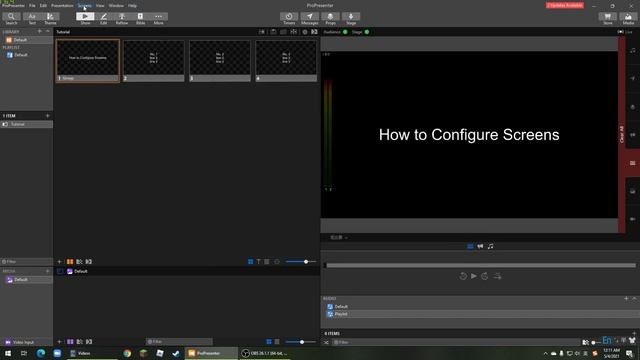The width and height of the screenshot is (640, 360).
Task: Adjust the media bin thumbnail size slider
Action: click(x=301, y=342)
